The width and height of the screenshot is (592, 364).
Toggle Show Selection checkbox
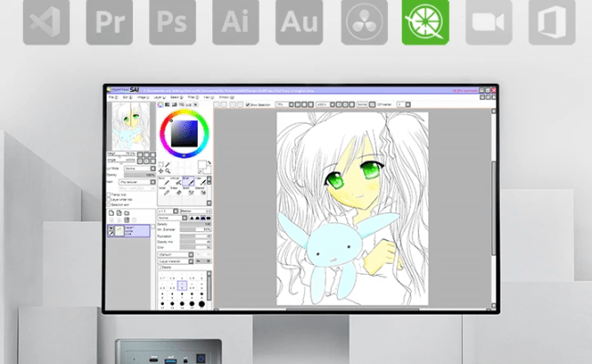coord(248,105)
